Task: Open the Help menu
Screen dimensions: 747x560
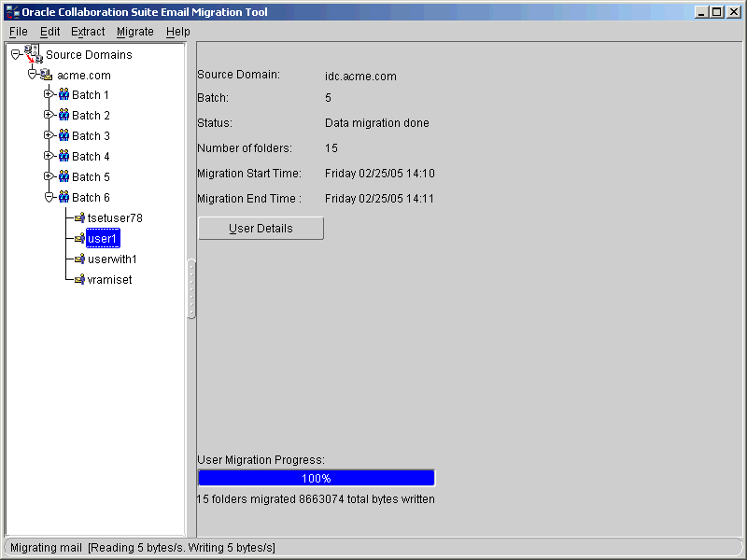Action: click(x=177, y=31)
